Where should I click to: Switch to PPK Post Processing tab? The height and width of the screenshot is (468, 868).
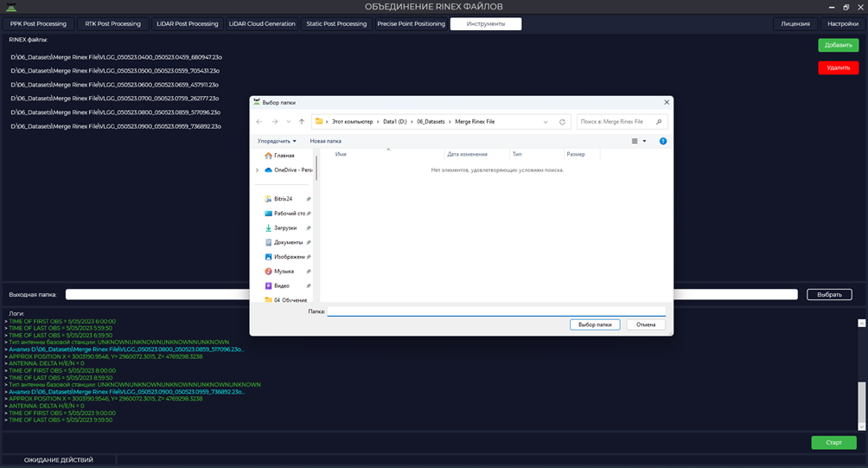click(38, 24)
